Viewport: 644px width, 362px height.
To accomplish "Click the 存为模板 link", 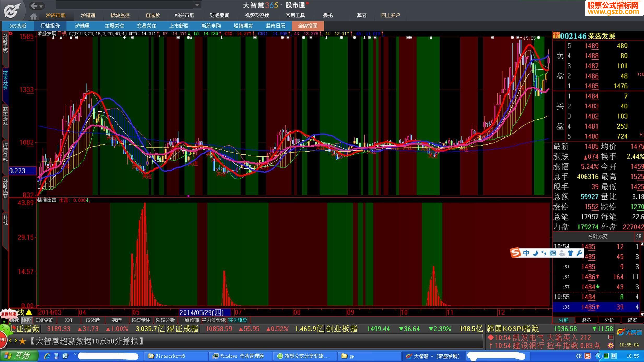I will point(238,320).
